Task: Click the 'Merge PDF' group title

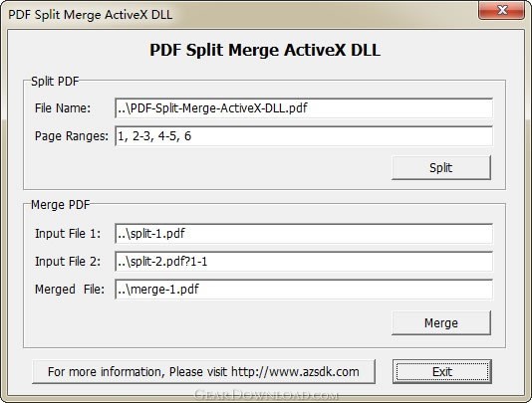Action: [x=61, y=205]
